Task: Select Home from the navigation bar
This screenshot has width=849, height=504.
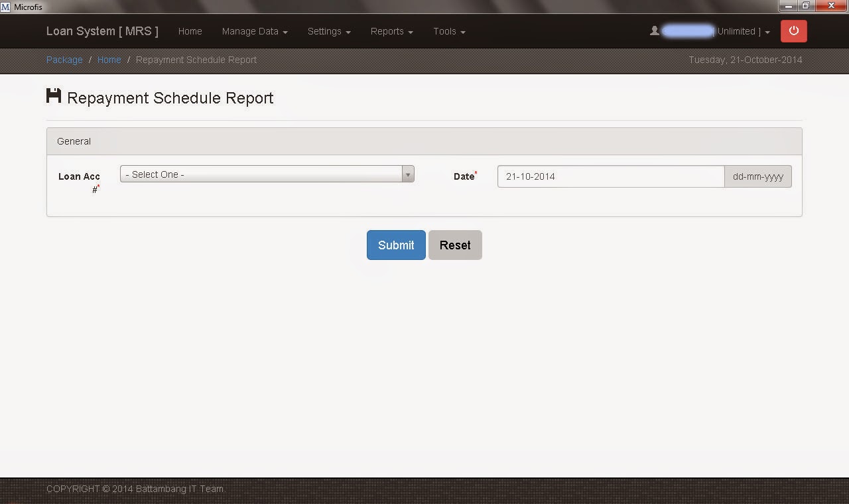Action: (190, 31)
